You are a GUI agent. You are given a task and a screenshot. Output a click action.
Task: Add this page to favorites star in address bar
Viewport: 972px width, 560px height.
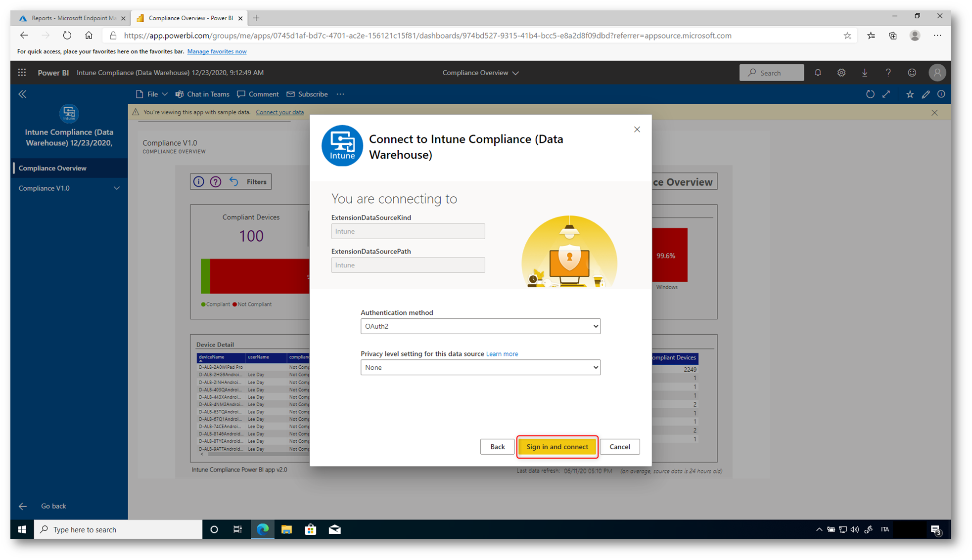pos(847,36)
